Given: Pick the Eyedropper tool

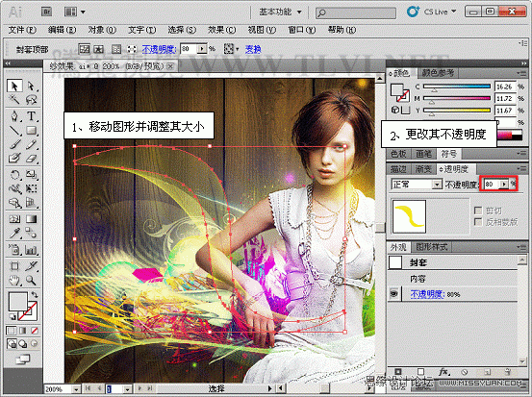Looking at the screenshot, I should click(x=14, y=233).
